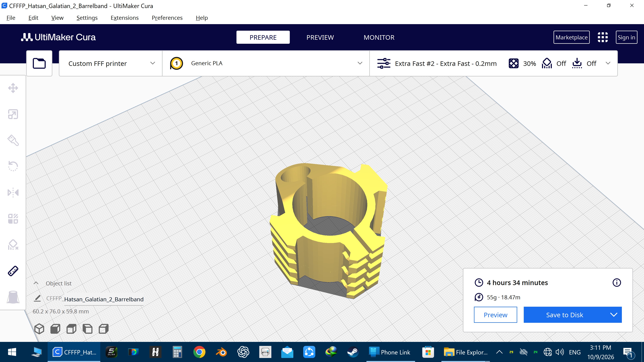Select the Mirror tool in left toolbar
The width and height of the screenshot is (644, 362).
click(x=13, y=193)
